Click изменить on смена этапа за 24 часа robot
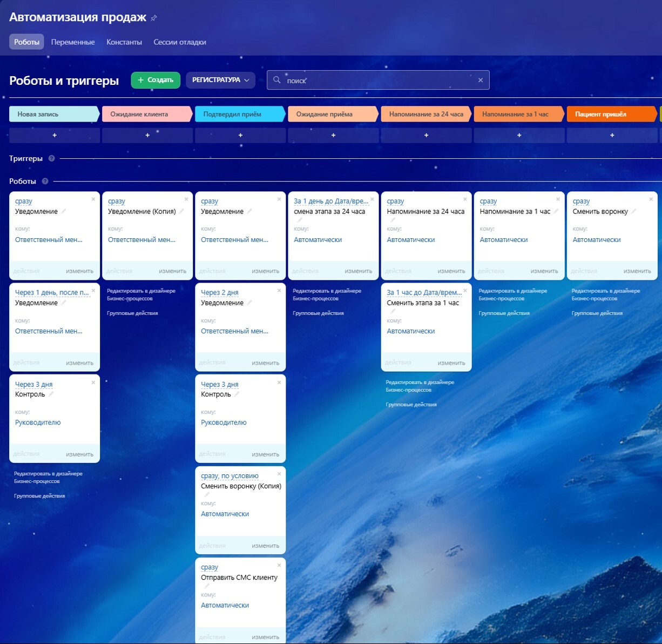 [x=359, y=271]
